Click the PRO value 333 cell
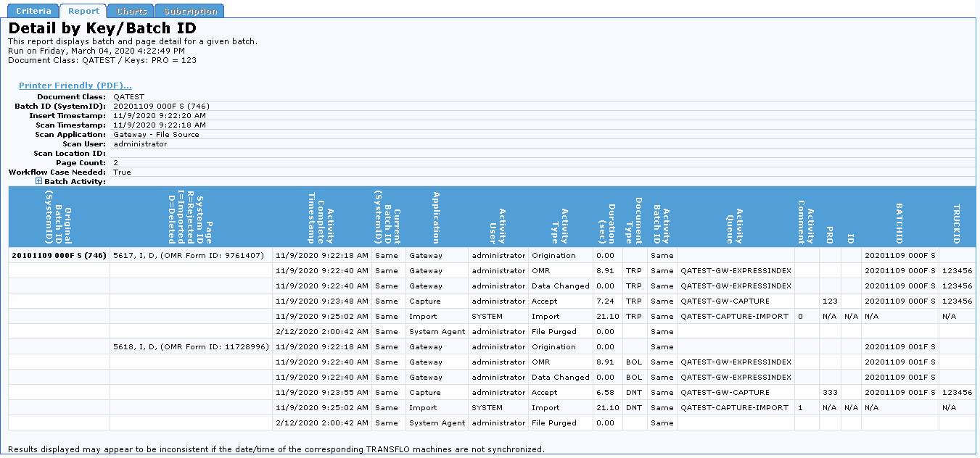 point(830,392)
